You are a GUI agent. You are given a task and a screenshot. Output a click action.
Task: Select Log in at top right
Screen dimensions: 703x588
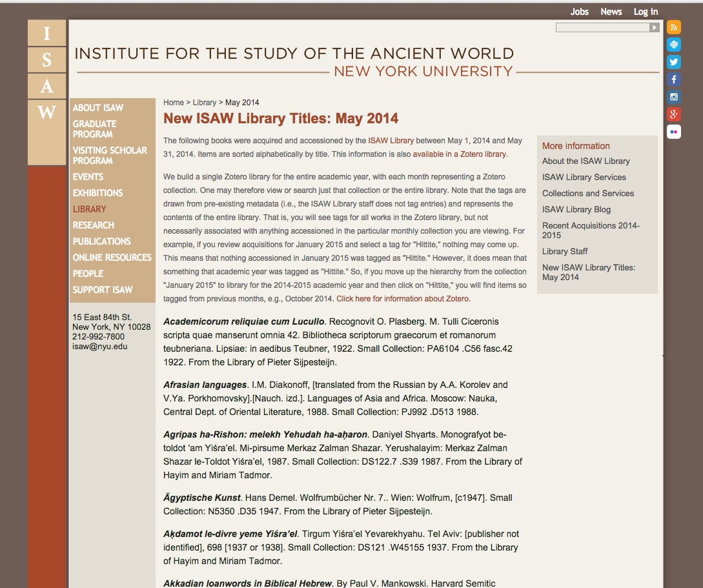point(646,12)
